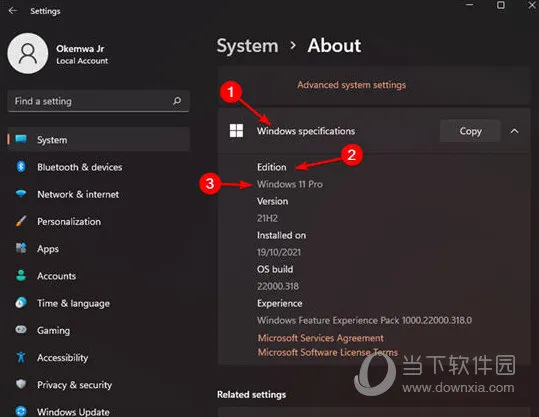Click the Edition label
Screen dimensions: 539x417
point(272,167)
